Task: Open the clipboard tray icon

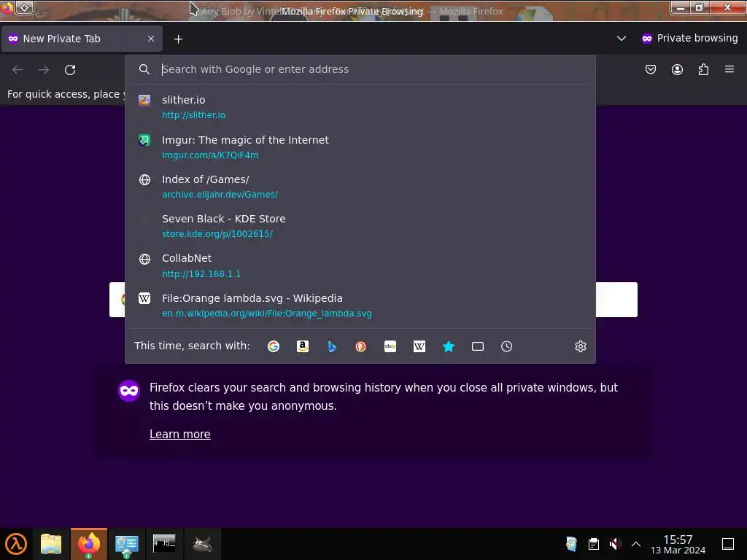Action: point(594,544)
